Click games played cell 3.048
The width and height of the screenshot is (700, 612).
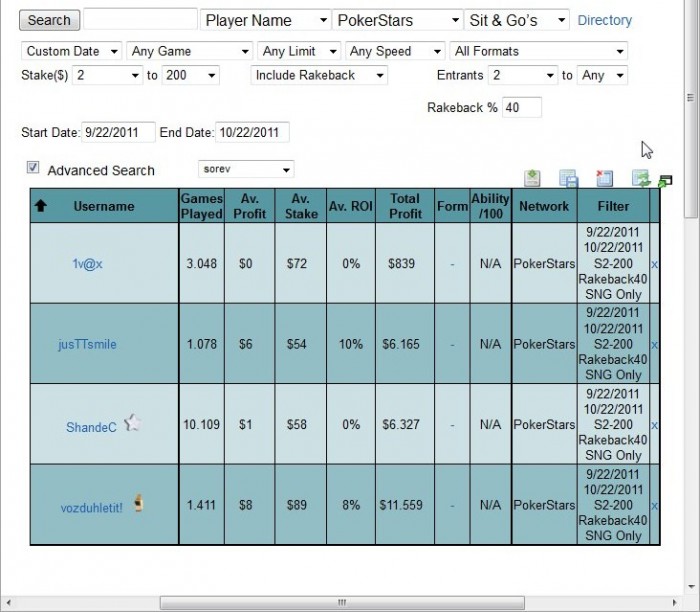pyautogui.click(x=201, y=263)
